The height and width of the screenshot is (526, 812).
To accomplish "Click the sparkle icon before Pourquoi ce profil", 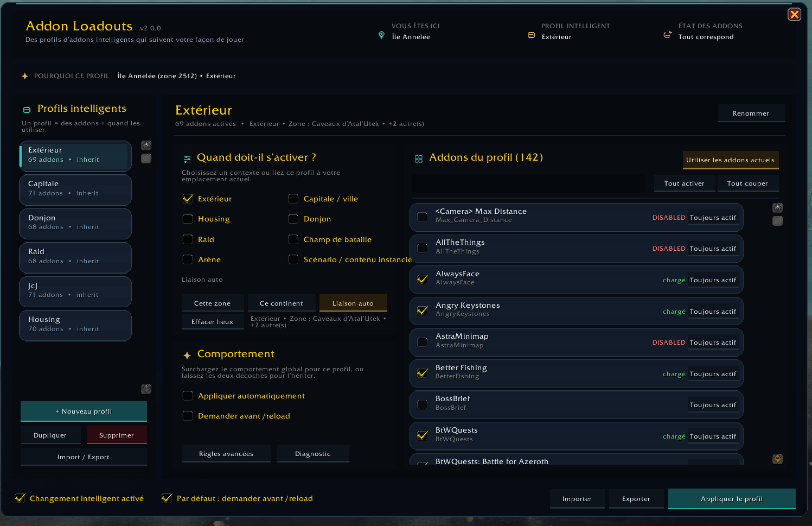I will 24,76.
